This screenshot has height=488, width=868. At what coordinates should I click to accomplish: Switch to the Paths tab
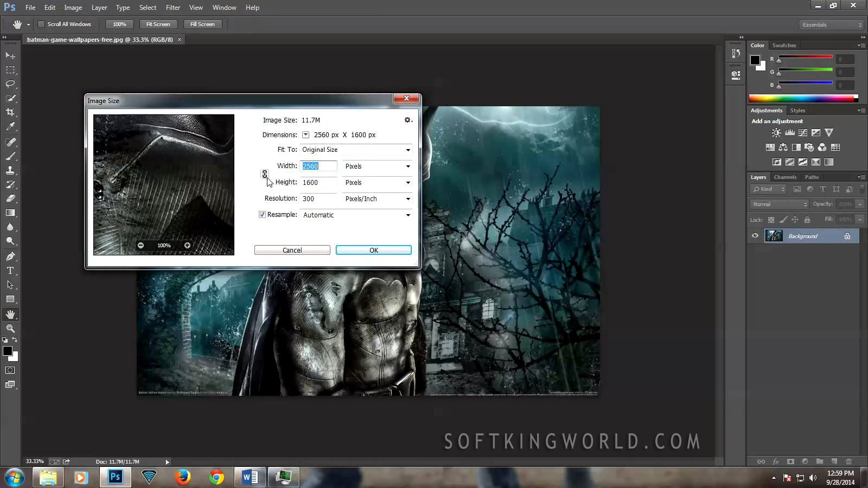pyautogui.click(x=812, y=177)
